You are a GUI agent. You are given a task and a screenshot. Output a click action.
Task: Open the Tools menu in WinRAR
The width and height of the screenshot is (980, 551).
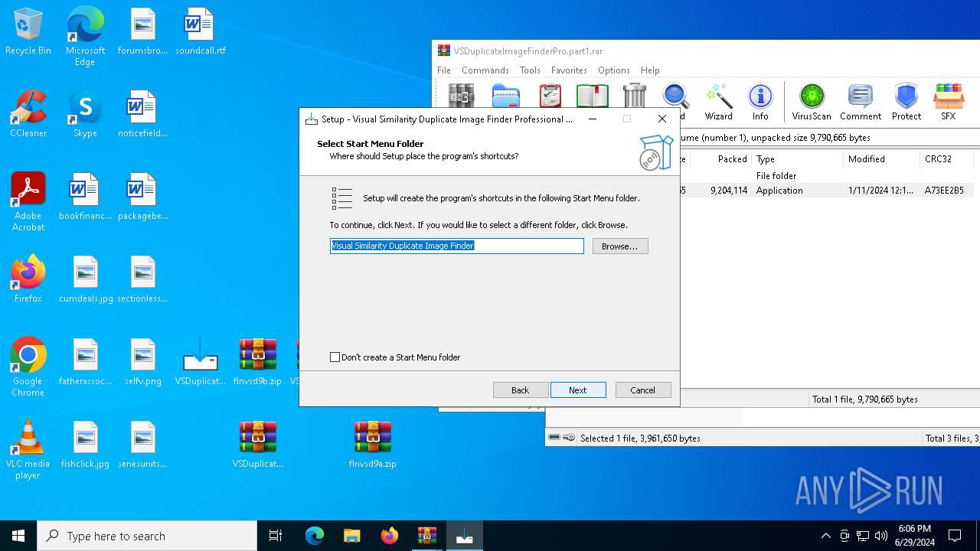530,70
